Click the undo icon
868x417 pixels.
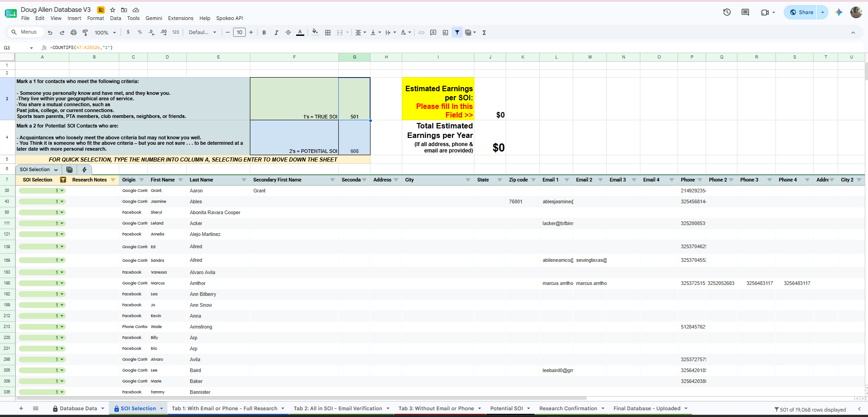[x=50, y=33]
